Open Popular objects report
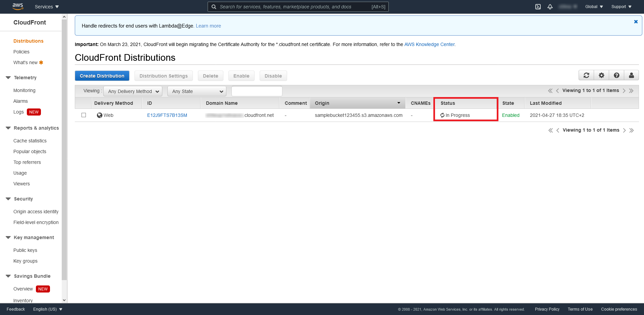This screenshot has height=315, width=644. pyautogui.click(x=30, y=151)
